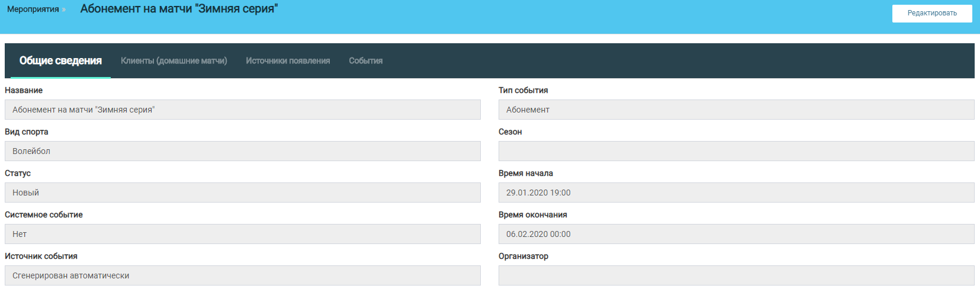Go back to Мероприятия breadcrumb
The image size is (980, 295).
pos(33,9)
